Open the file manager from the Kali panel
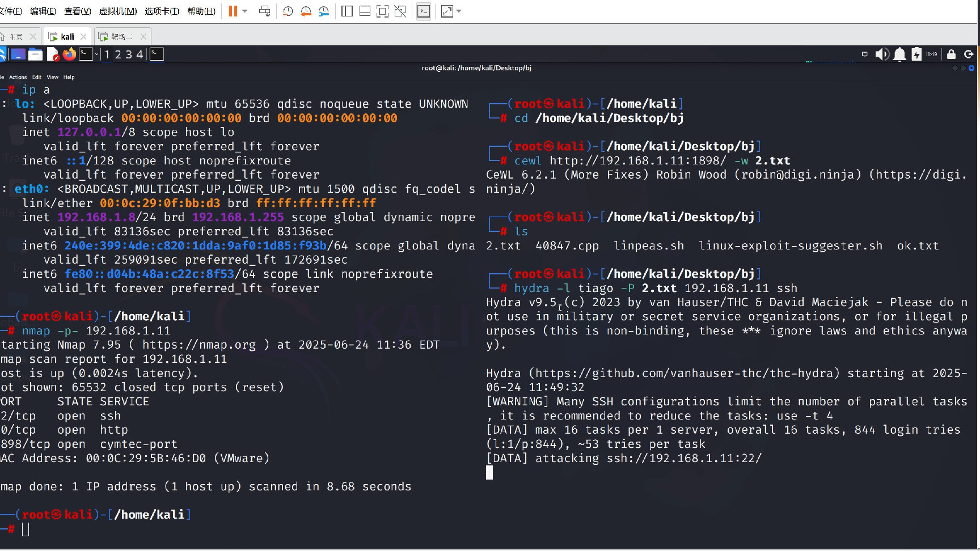980x551 pixels. tap(35, 54)
